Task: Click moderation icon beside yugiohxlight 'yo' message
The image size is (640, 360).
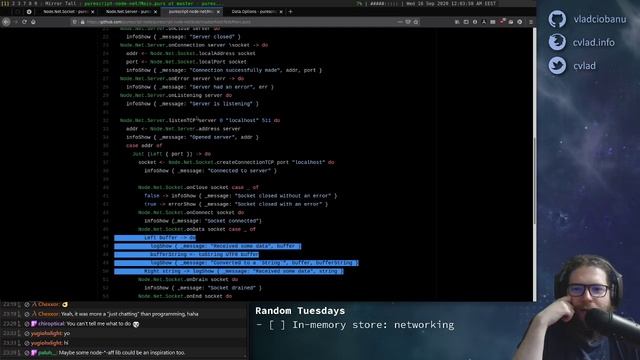Action: pyautogui.click(x=27, y=333)
